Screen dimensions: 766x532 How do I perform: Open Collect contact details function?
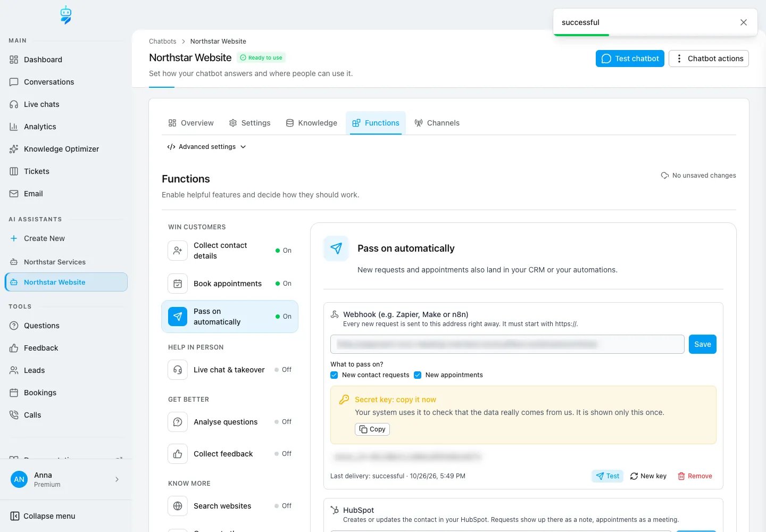click(230, 251)
